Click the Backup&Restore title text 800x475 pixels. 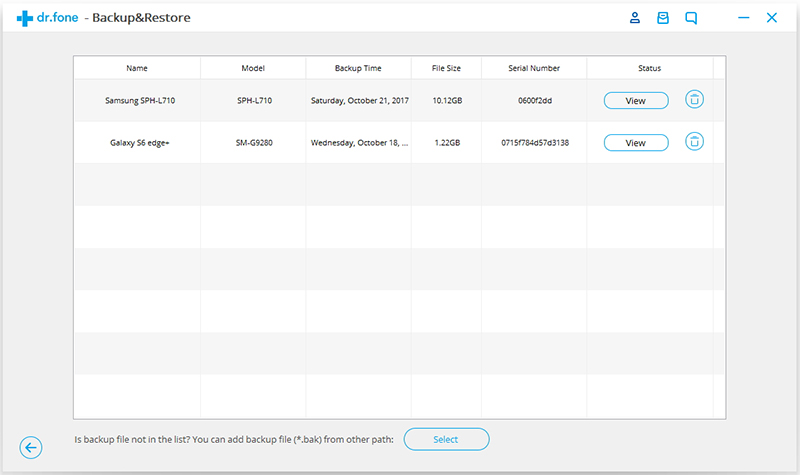141,18
